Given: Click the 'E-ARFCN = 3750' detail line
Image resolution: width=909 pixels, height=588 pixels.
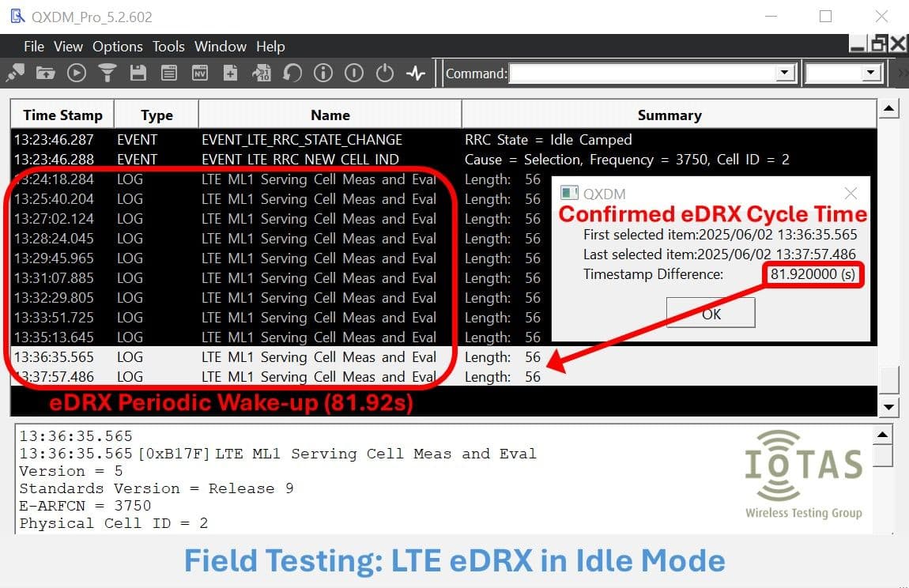Looking at the screenshot, I should click(85, 506).
